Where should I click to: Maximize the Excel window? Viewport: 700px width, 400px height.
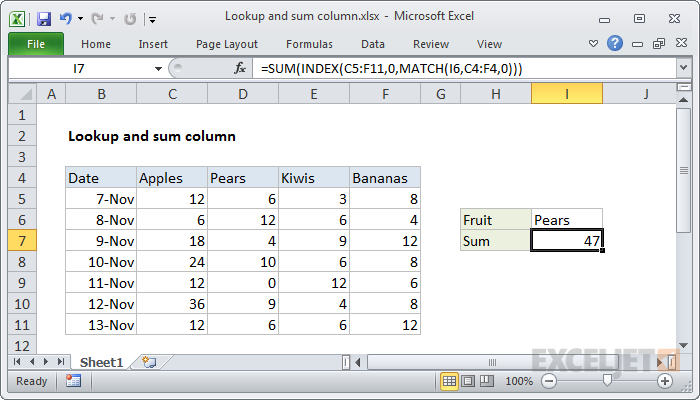(x=639, y=19)
